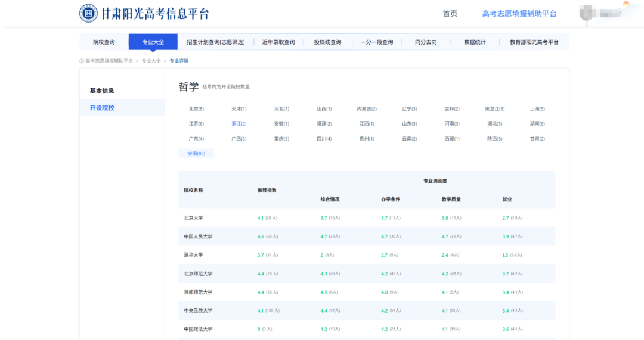Image resolution: width=644 pixels, height=340 pixels.
Task: Click the 甘肃阳光高考信息平台 logo emblem
Action: [88, 14]
